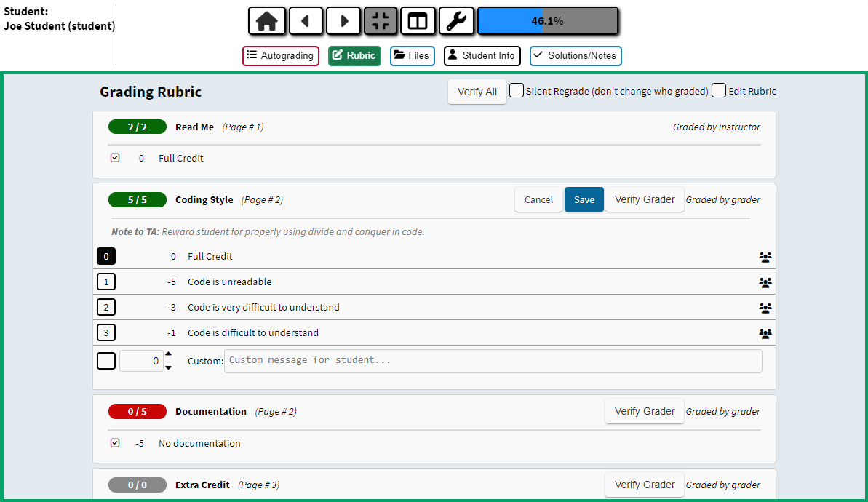868x502 pixels.
Task: Click the 46.1% grading progress bar
Action: 548,21
